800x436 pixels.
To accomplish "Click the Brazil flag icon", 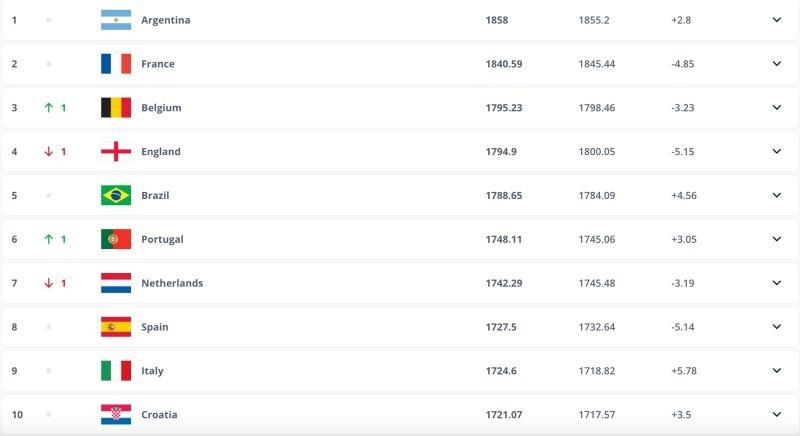I will (116, 195).
